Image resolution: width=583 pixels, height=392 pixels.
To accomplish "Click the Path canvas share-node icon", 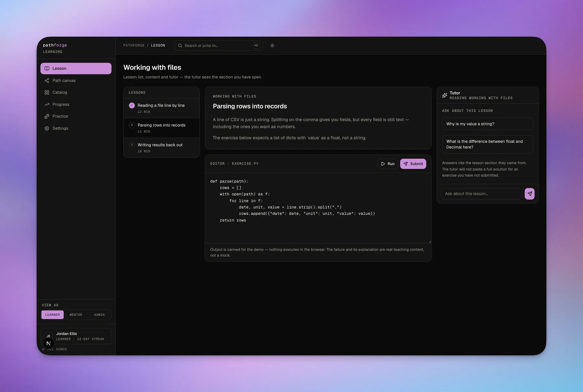I will pyautogui.click(x=47, y=80).
